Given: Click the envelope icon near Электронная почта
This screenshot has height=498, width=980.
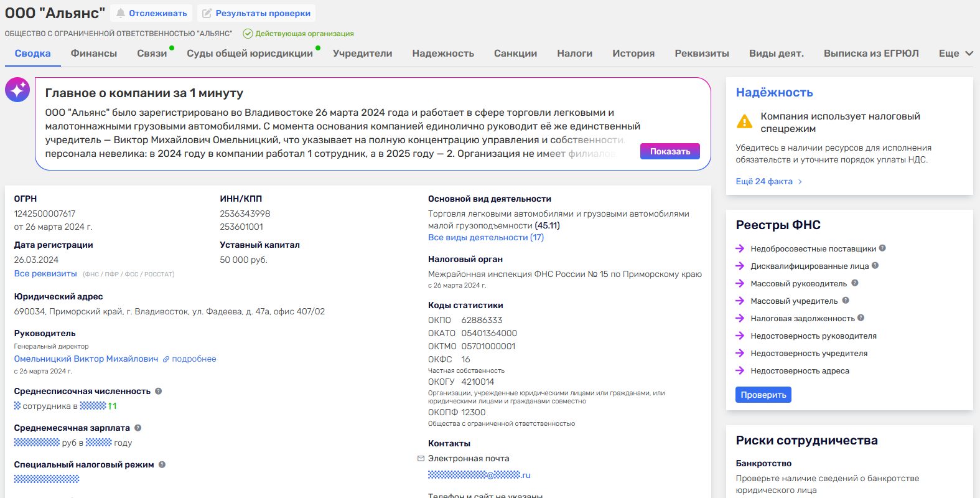Looking at the screenshot, I should [421, 458].
